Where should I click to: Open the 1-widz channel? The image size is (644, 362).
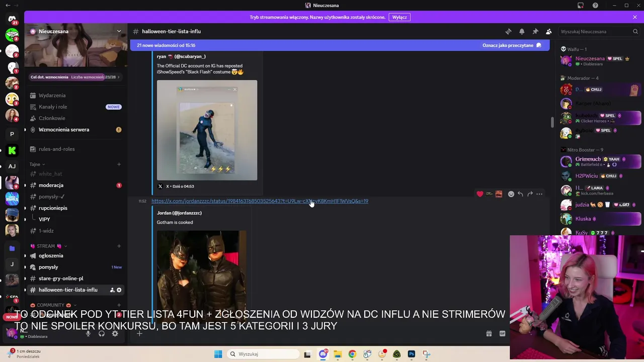tap(75, 231)
